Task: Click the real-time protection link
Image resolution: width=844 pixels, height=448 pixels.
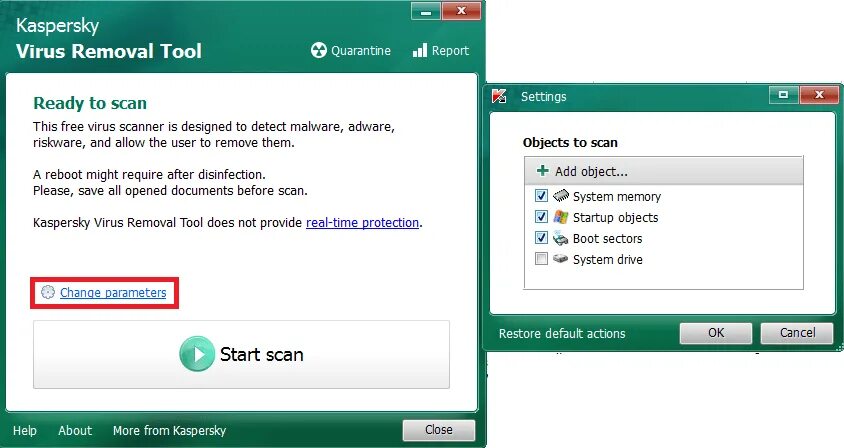Action: (362, 222)
